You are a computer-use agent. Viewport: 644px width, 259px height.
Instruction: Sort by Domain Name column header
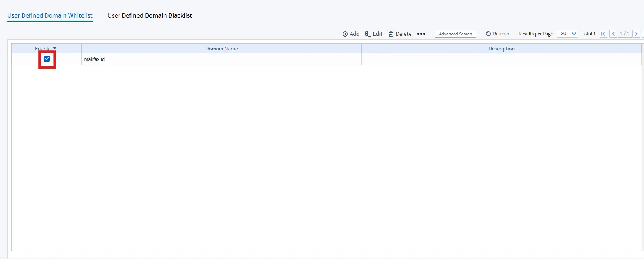click(221, 49)
